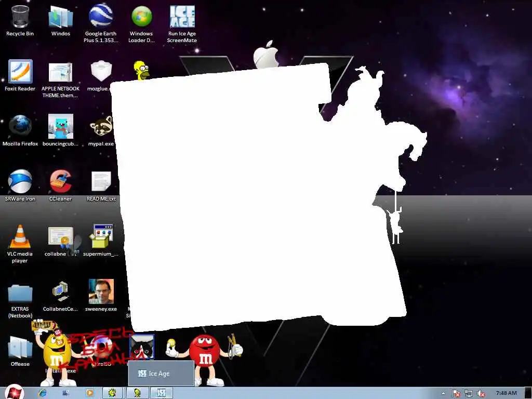This screenshot has width=532, height=399.
Task: Open the READ ME.txt file
Action: point(101,186)
